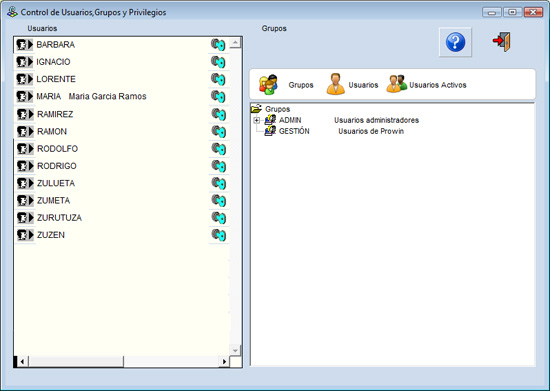Click the user icon beside LORENTE
Viewport: 550px width, 391px height.
tap(25, 79)
